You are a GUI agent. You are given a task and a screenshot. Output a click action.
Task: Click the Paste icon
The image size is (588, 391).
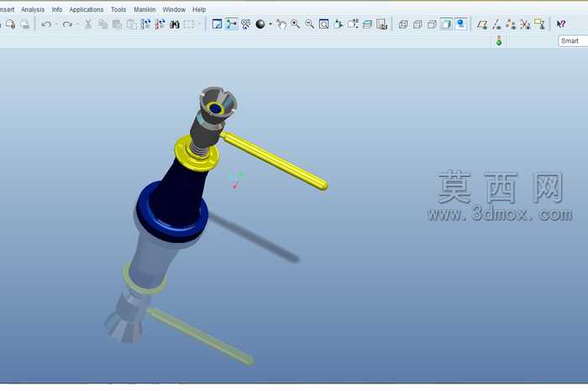117,24
